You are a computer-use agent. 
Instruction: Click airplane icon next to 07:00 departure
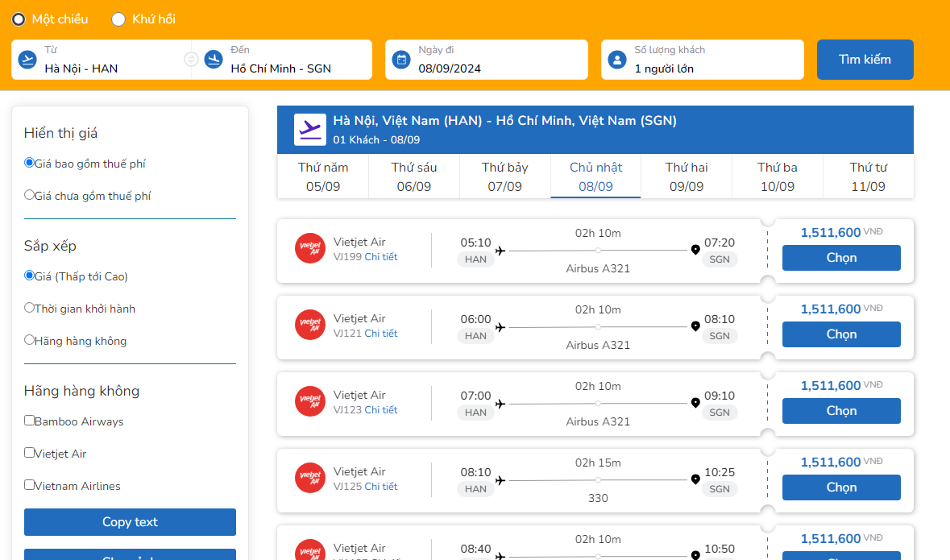tap(500, 404)
